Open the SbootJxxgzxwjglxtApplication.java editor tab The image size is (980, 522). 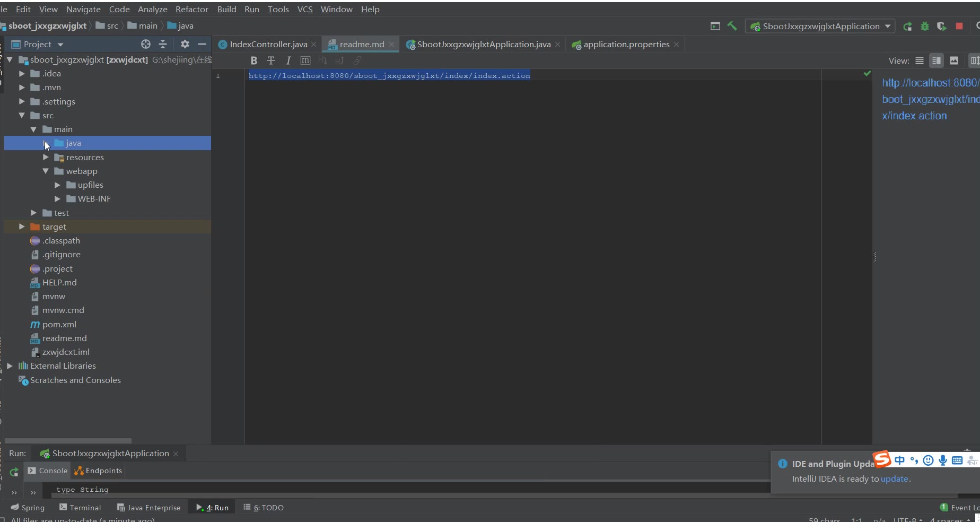[484, 44]
